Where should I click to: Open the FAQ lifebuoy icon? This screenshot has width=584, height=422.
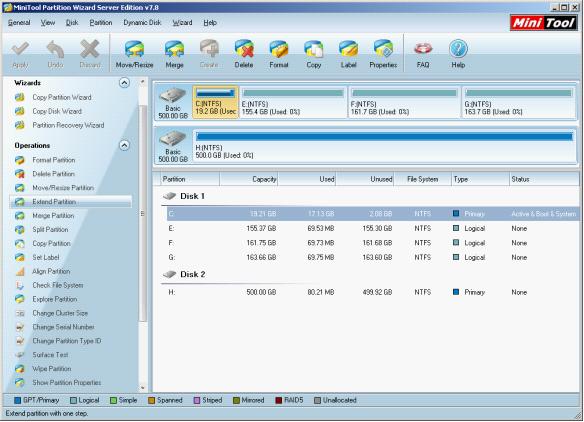tap(423, 54)
